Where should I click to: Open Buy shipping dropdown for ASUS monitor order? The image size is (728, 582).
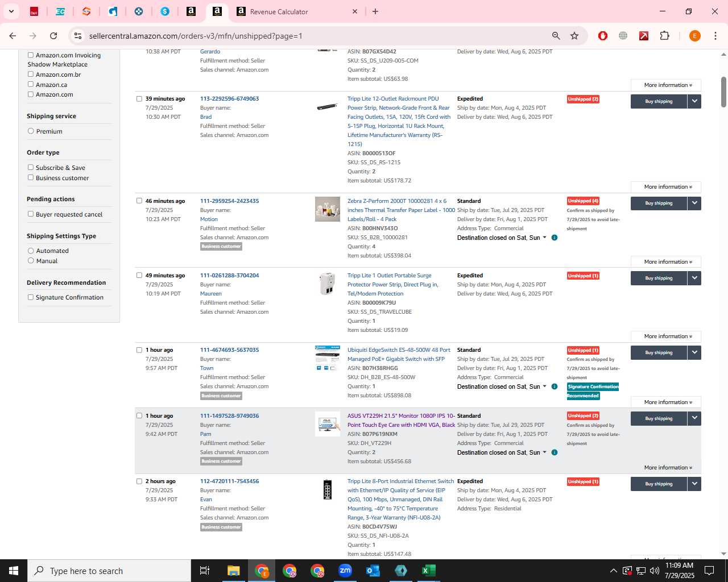point(694,418)
